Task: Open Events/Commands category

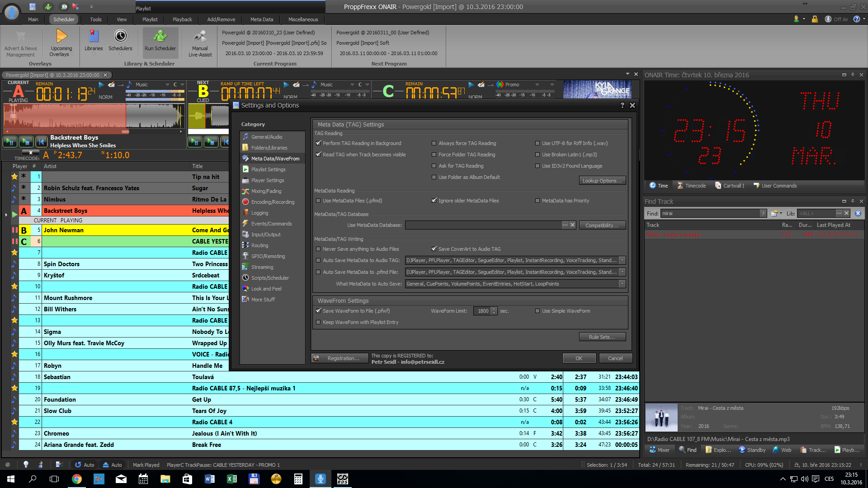Action: pyautogui.click(x=271, y=224)
